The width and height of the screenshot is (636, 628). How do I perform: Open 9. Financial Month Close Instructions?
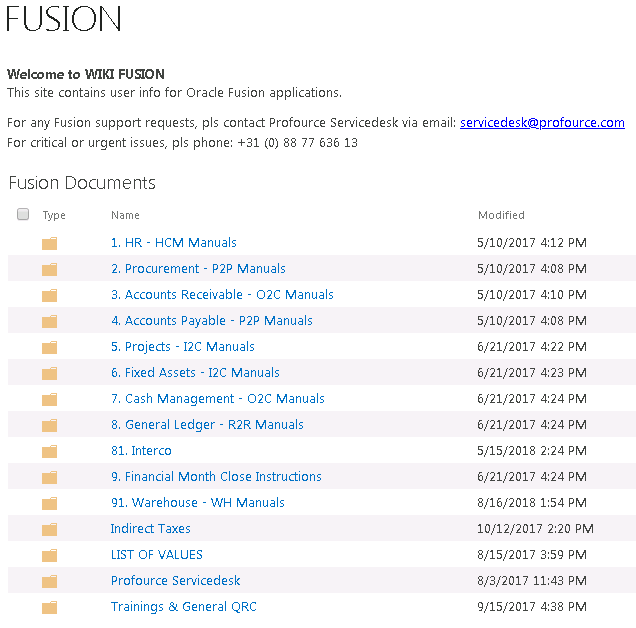pyautogui.click(x=216, y=476)
